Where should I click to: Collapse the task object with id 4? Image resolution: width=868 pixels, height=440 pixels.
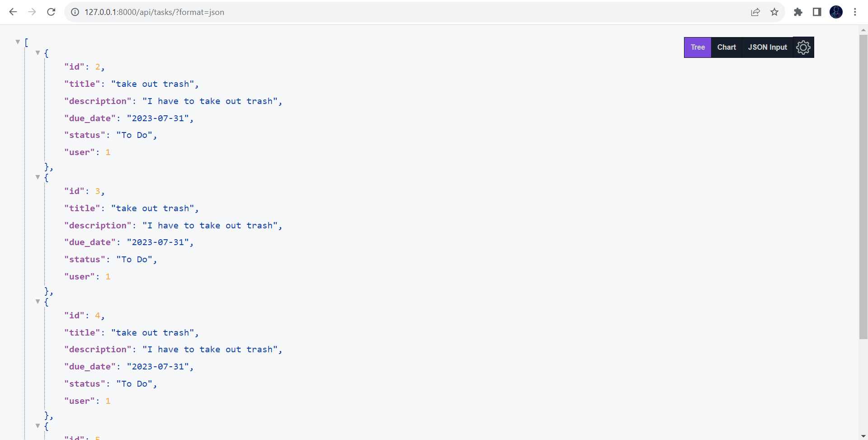point(38,301)
